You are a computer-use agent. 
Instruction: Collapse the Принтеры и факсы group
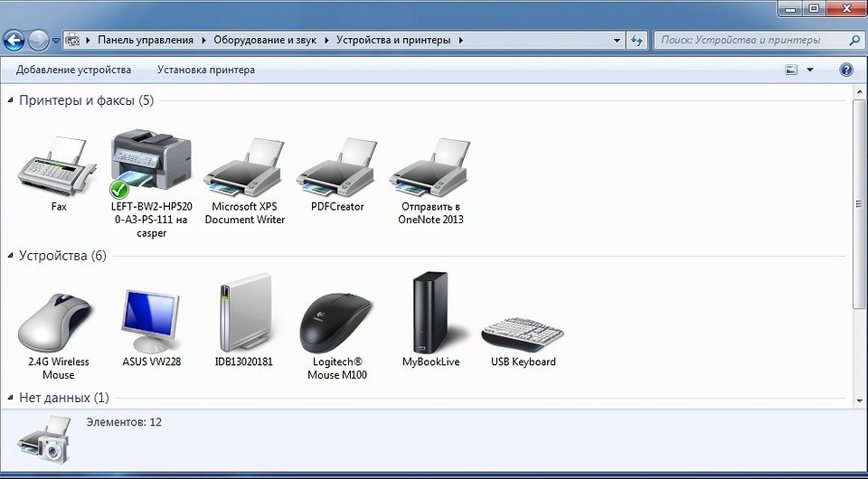click(12, 101)
